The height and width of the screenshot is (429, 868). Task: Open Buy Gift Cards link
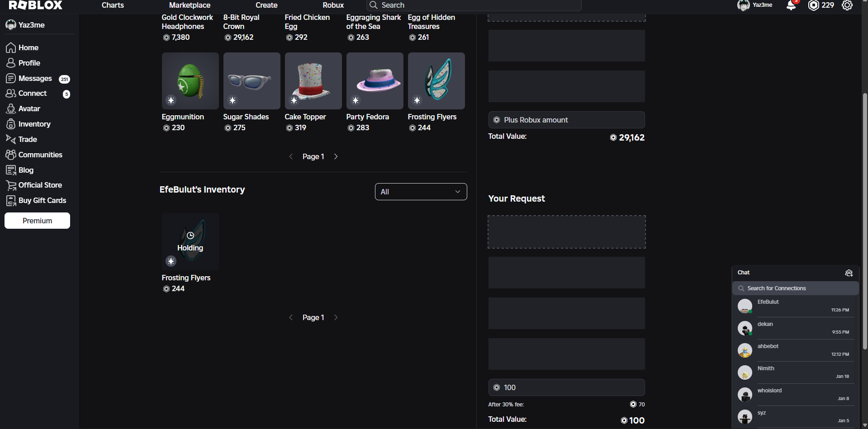(x=42, y=200)
